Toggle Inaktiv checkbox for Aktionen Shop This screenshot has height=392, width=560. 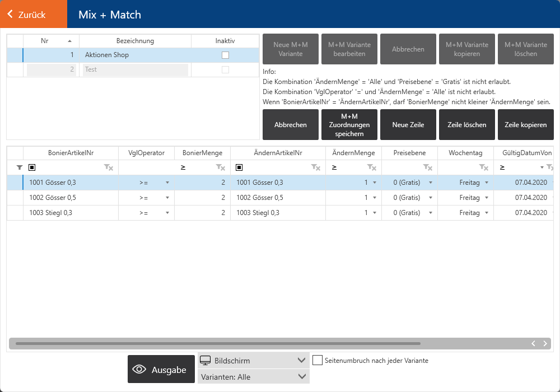(x=225, y=55)
